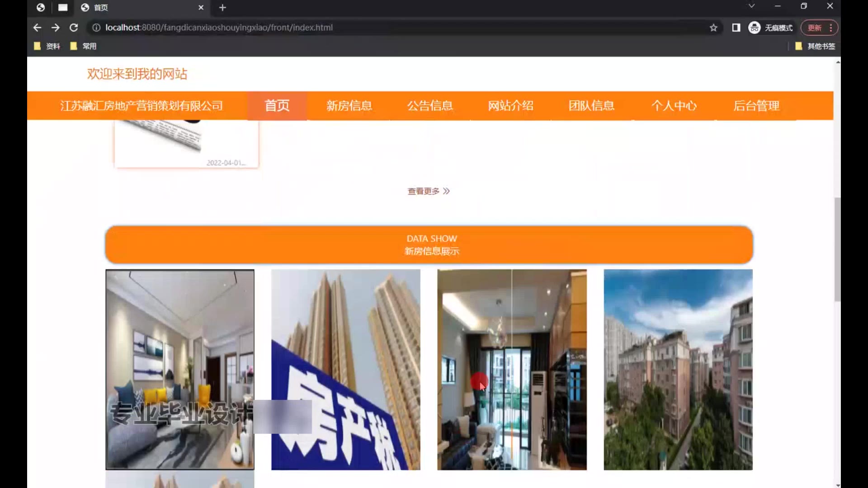868x488 pixels.
Task: Select the 首页 navigation item
Action: [277, 106]
